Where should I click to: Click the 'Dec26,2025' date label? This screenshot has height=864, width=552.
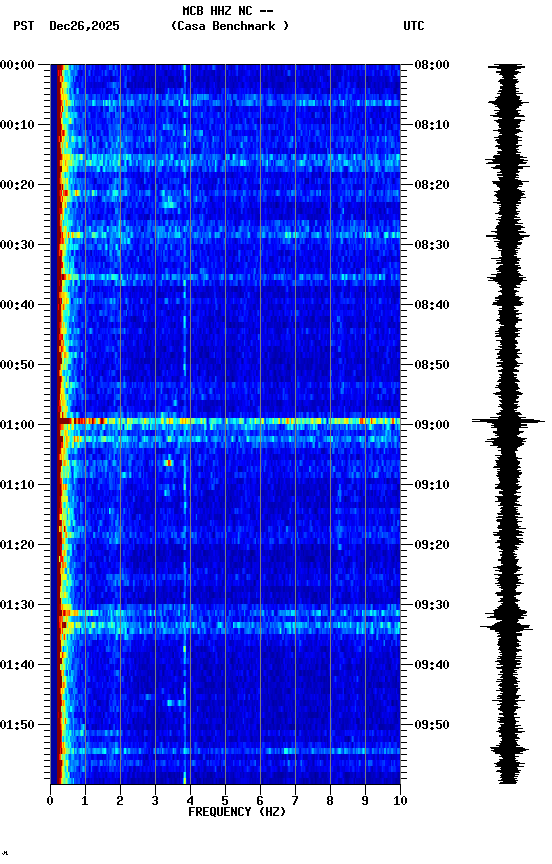coord(84,26)
